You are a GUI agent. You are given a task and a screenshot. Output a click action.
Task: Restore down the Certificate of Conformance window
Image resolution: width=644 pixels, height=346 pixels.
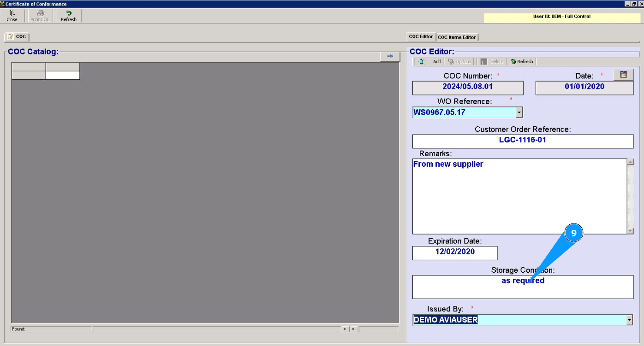pos(634,4)
